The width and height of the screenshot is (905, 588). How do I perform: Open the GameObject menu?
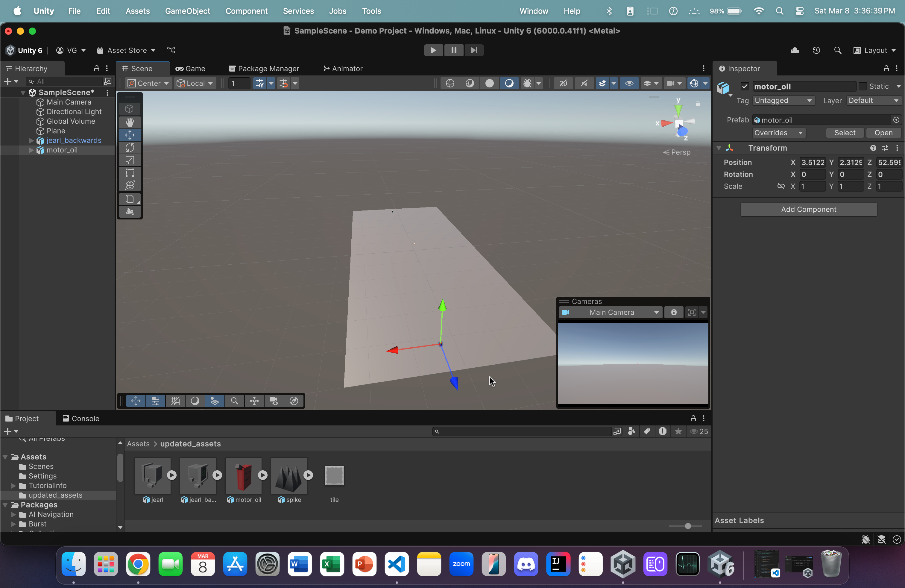[x=187, y=11]
